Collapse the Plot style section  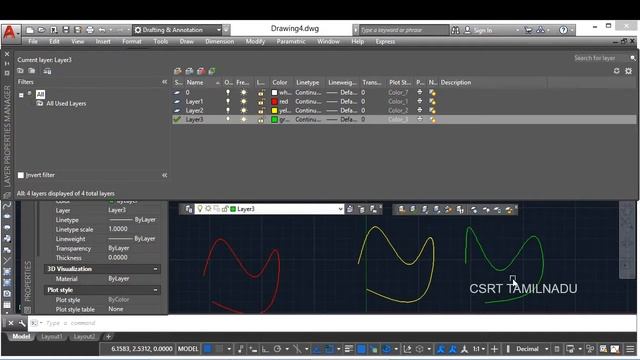156,290
